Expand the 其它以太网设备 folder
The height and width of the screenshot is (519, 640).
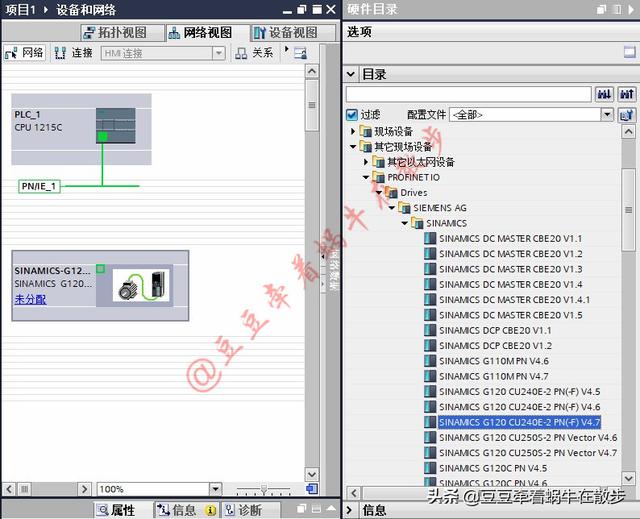point(366,162)
